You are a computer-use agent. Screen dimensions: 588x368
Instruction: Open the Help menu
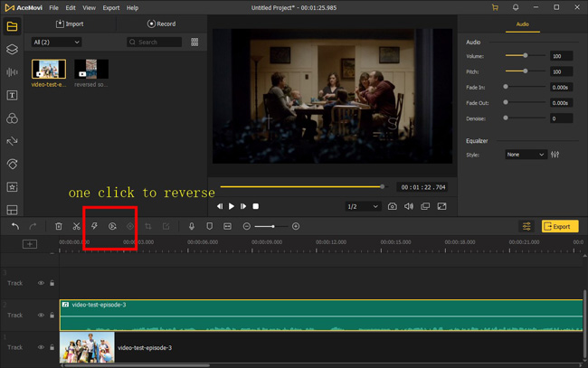point(132,7)
